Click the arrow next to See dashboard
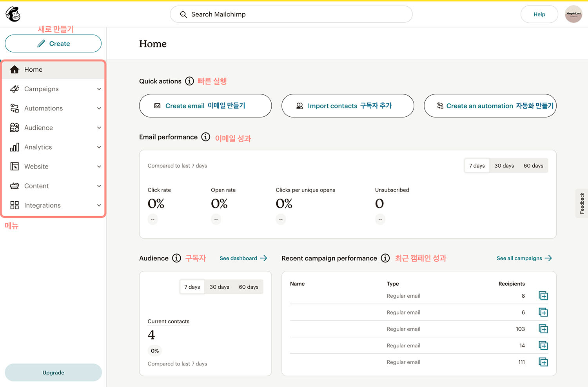The image size is (588, 387). 263,258
